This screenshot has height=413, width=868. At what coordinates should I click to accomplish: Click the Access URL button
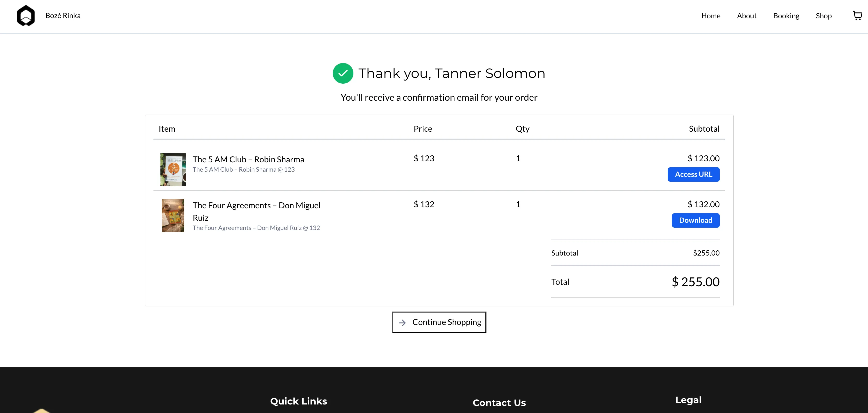point(693,174)
